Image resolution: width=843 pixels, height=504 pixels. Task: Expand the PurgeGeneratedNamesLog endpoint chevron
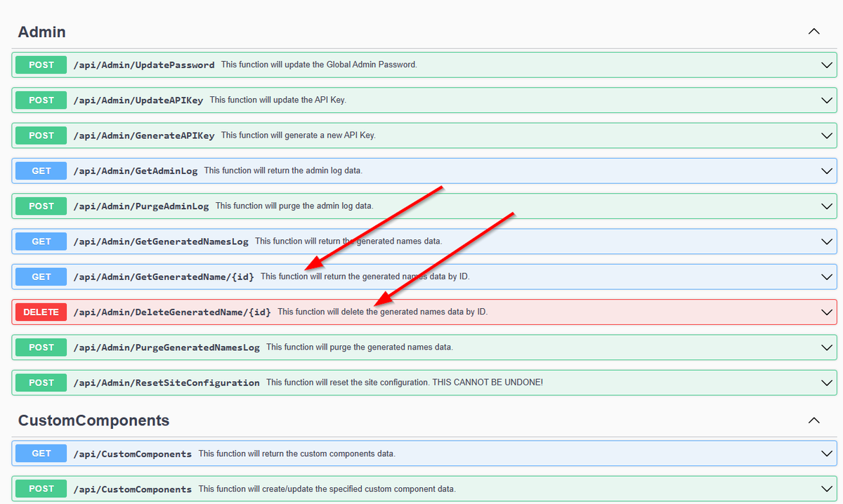pyautogui.click(x=827, y=347)
